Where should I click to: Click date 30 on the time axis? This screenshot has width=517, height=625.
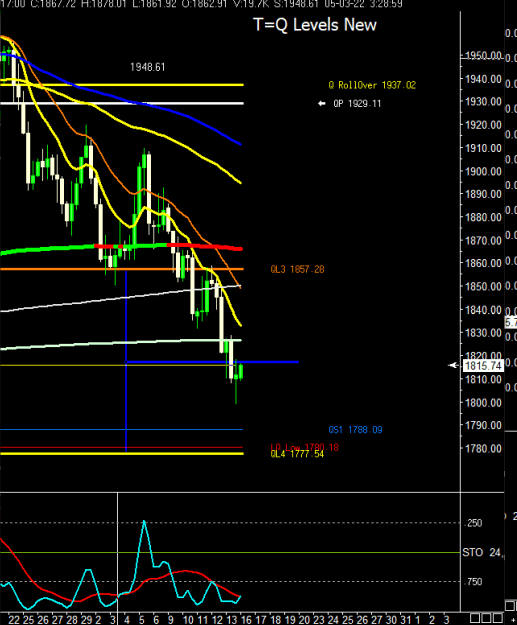(x=391, y=620)
